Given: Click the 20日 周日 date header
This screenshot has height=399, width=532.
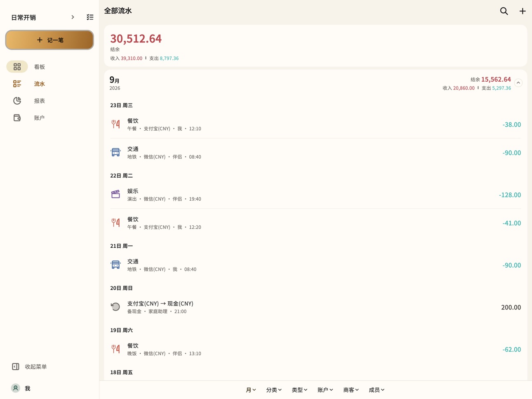Looking at the screenshot, I should 121,288.
